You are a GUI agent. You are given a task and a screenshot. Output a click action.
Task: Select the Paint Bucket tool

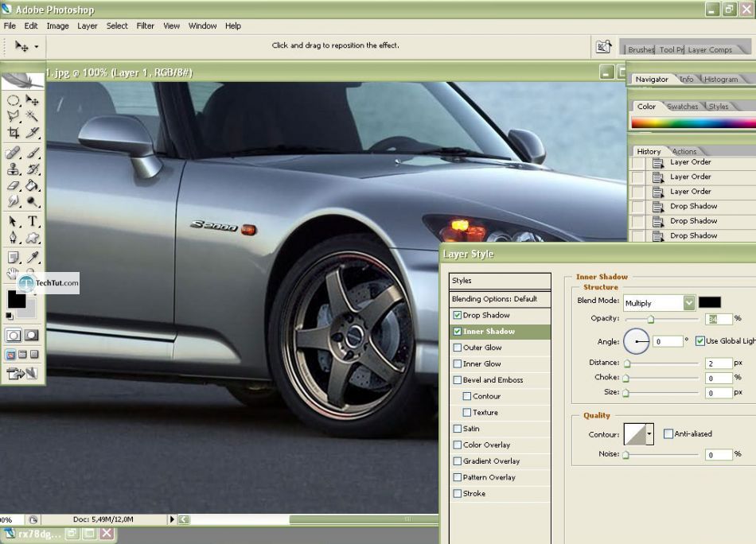pyautogui.click(x=32, y=185)
